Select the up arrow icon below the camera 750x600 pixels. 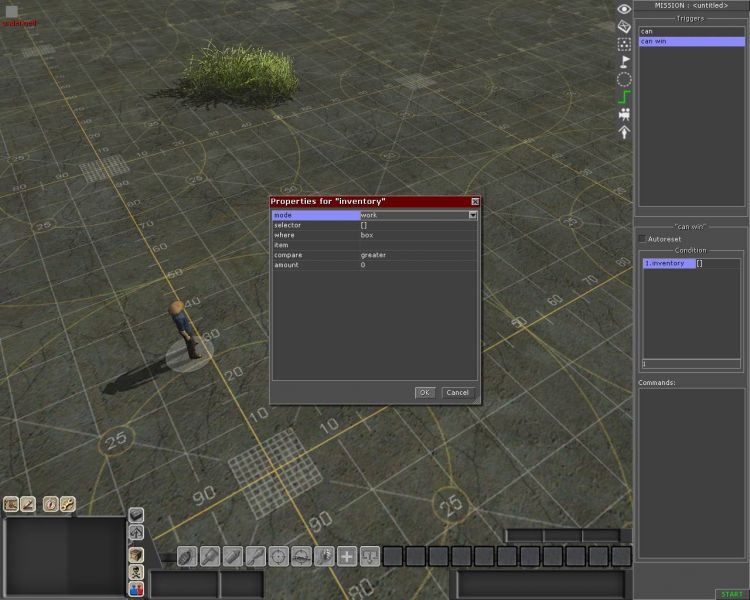point(624,132)
